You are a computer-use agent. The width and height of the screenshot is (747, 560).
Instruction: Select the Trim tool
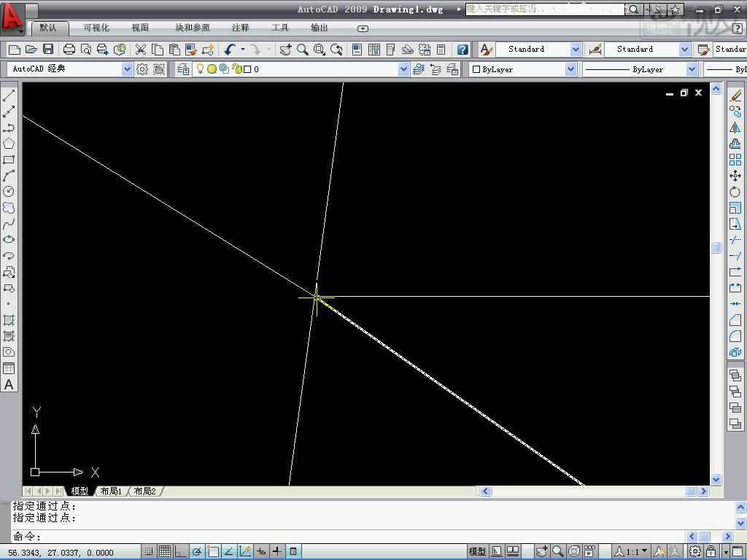735,240
